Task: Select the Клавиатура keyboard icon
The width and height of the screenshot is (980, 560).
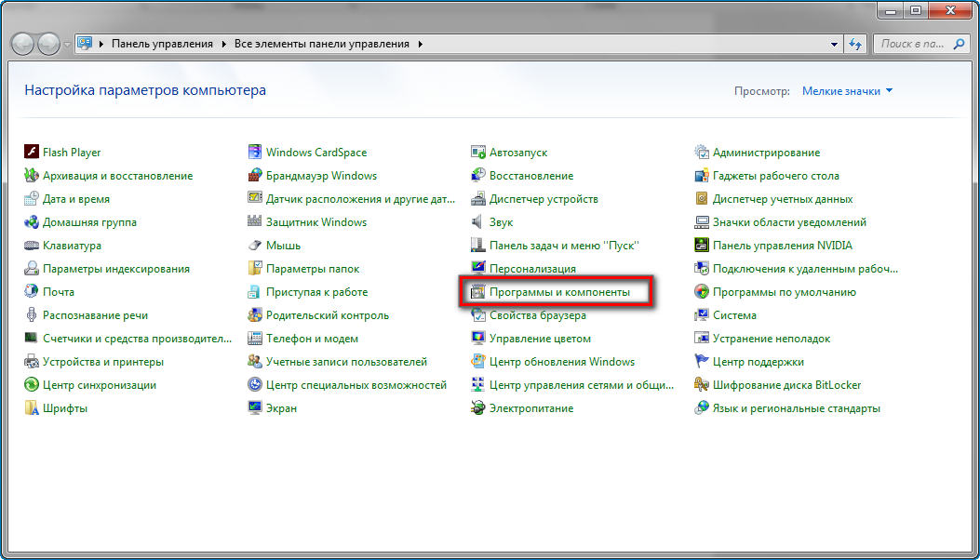Action: point(32,246)
